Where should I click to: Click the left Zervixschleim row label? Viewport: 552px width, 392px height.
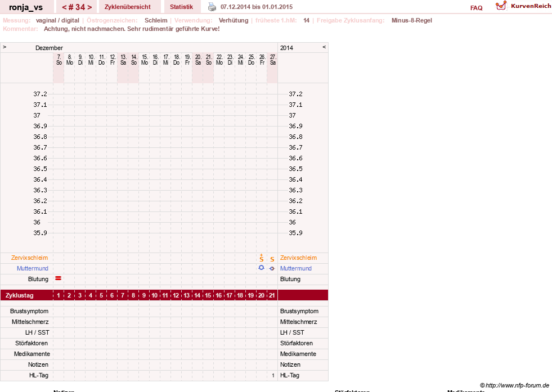pos(30,258)
